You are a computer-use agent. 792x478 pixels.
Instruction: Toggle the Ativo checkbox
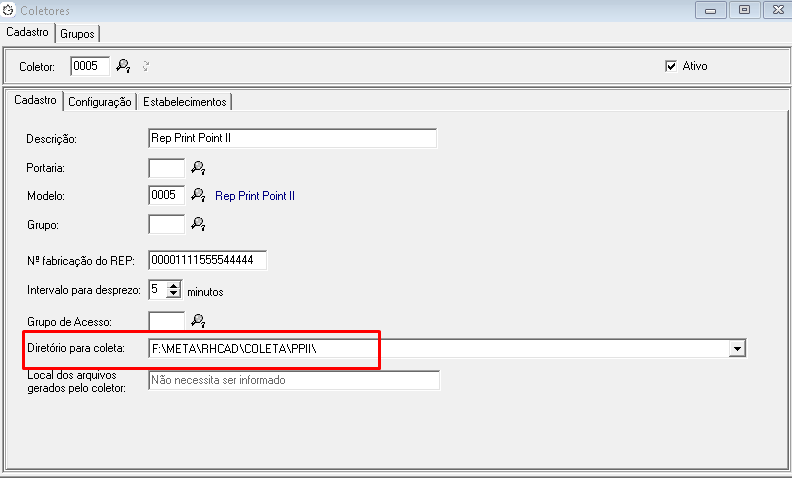671,66
